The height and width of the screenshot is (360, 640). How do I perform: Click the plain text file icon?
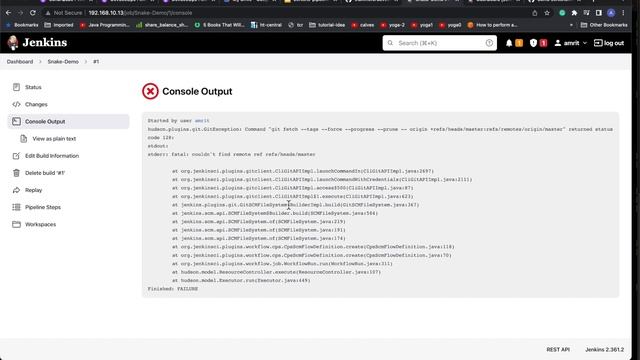pos(24,138)
